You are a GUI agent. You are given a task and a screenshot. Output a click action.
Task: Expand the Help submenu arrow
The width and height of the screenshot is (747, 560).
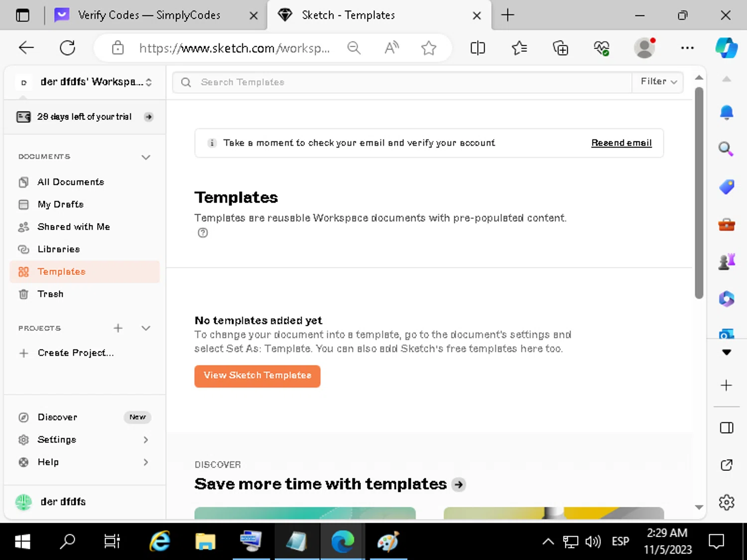(145, 462)
